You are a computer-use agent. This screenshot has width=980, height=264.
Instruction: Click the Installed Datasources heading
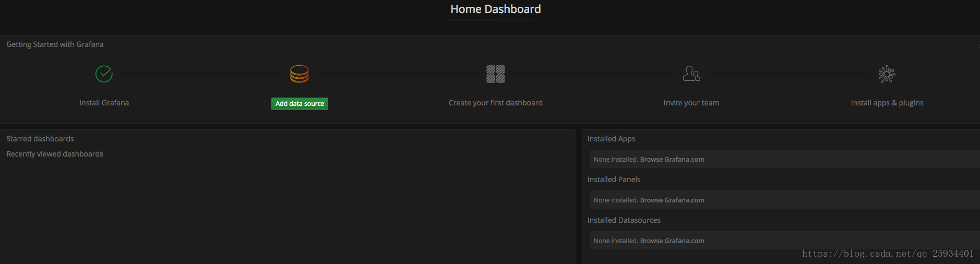[624, 220]
